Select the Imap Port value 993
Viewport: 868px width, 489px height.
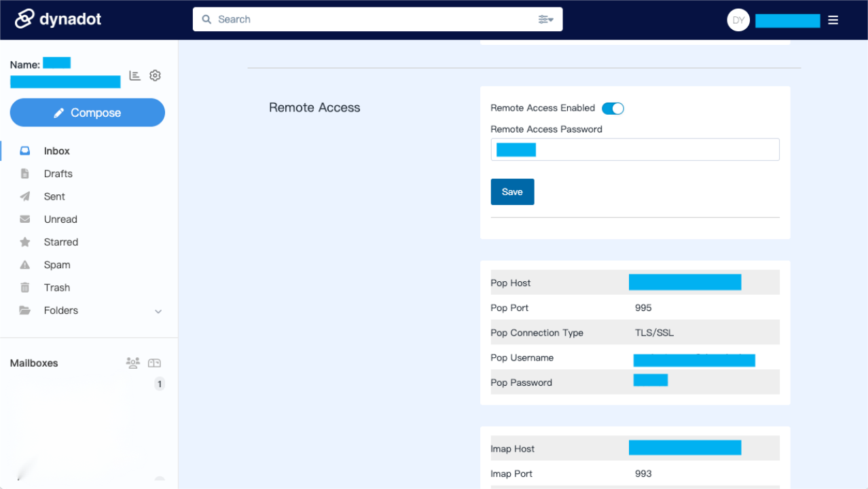643,473
